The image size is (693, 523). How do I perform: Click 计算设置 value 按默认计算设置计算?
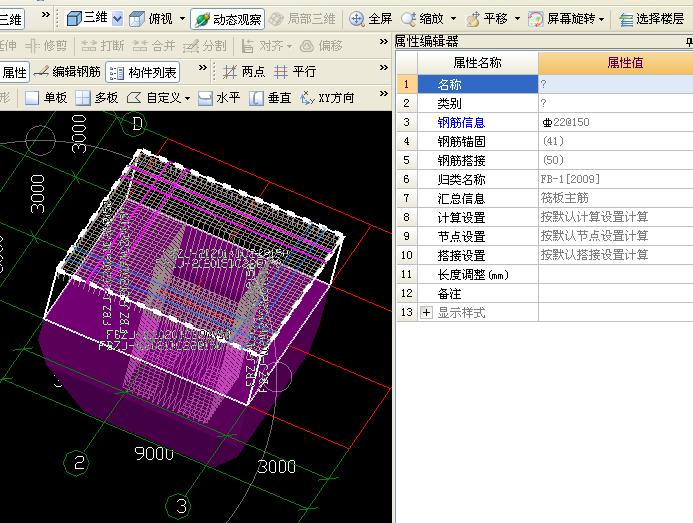pyautogui.click(x=616, y=217)
